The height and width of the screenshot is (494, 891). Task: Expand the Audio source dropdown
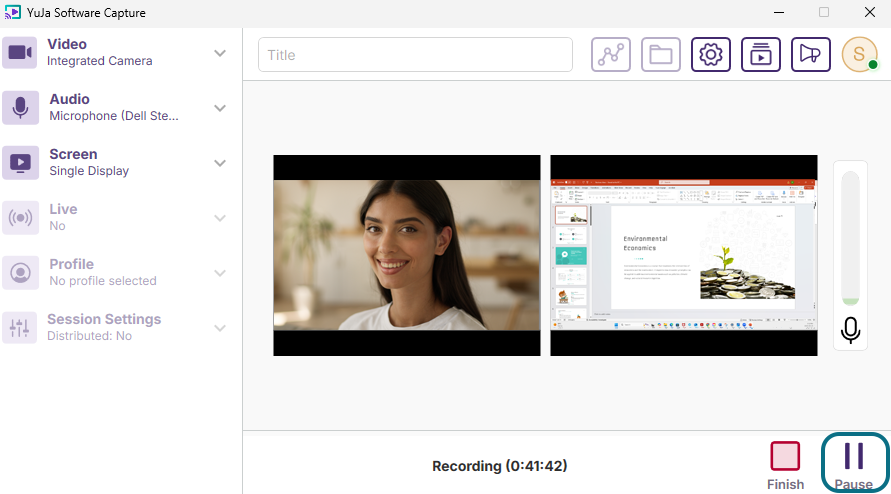(x=220, y=108)
